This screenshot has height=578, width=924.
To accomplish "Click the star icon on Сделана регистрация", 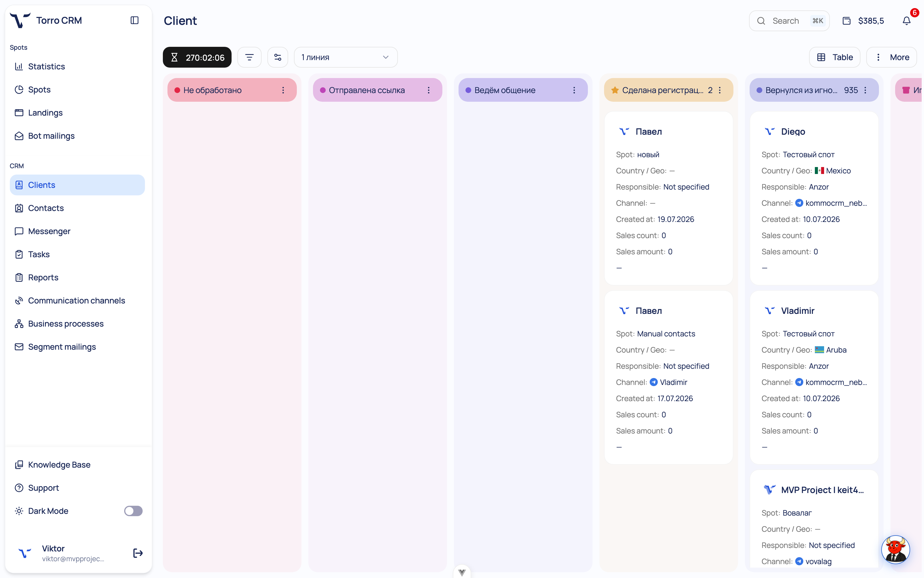I will 615,90.
